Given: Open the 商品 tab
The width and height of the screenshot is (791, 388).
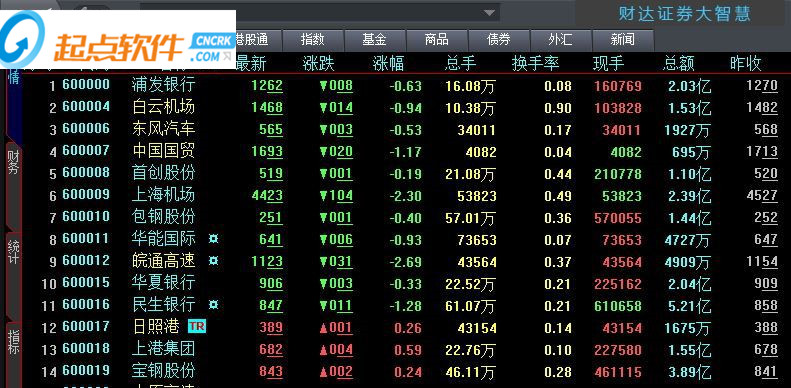Looking at the screenshot, I should [x=437, y=39].
